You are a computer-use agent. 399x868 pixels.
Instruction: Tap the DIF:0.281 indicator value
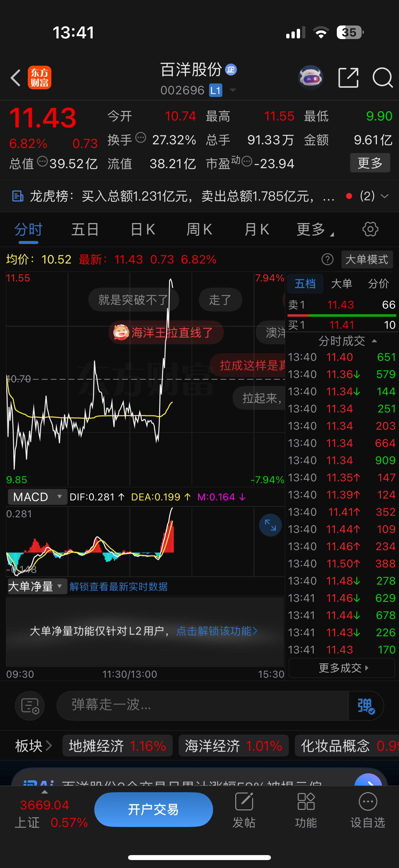click(x=97, y=497)
